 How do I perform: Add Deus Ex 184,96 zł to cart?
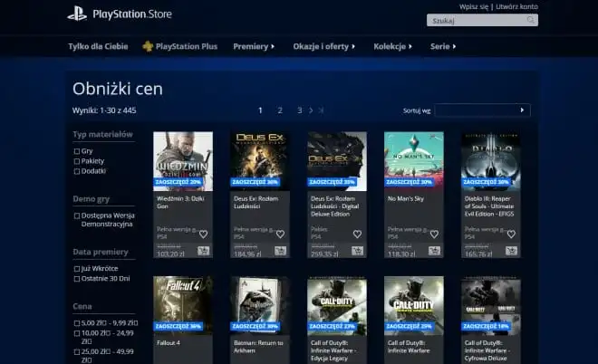click(x=280, y=251)
